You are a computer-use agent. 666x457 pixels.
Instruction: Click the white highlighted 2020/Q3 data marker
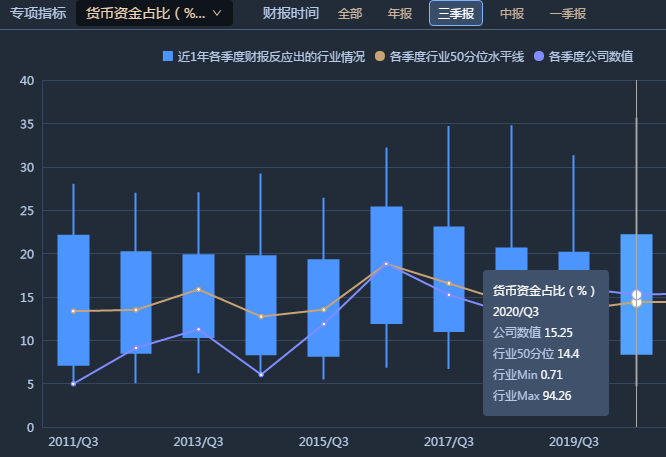click(x=636, y=297)
